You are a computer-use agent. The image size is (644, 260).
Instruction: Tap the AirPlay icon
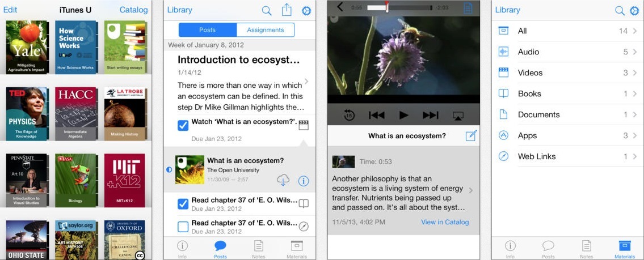pos(458,116)
